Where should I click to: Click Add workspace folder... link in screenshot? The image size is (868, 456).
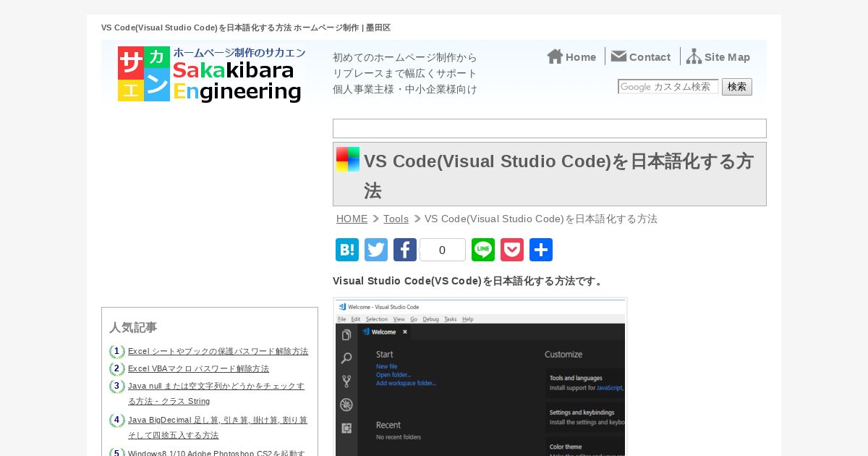406,383
